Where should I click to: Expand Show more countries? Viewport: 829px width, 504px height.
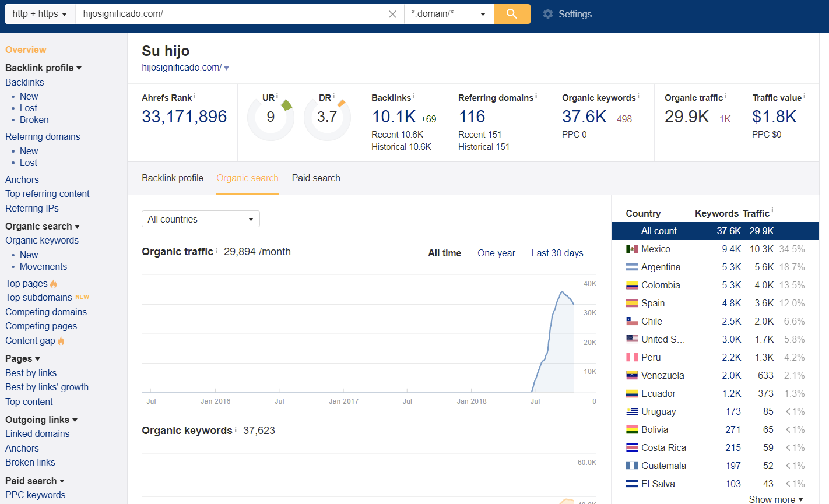pos(776,499)
